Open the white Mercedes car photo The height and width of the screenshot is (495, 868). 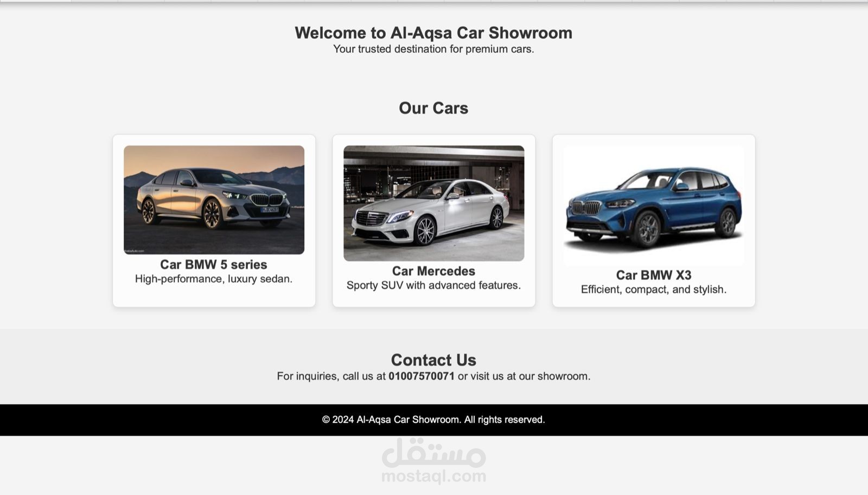point(433,203)
